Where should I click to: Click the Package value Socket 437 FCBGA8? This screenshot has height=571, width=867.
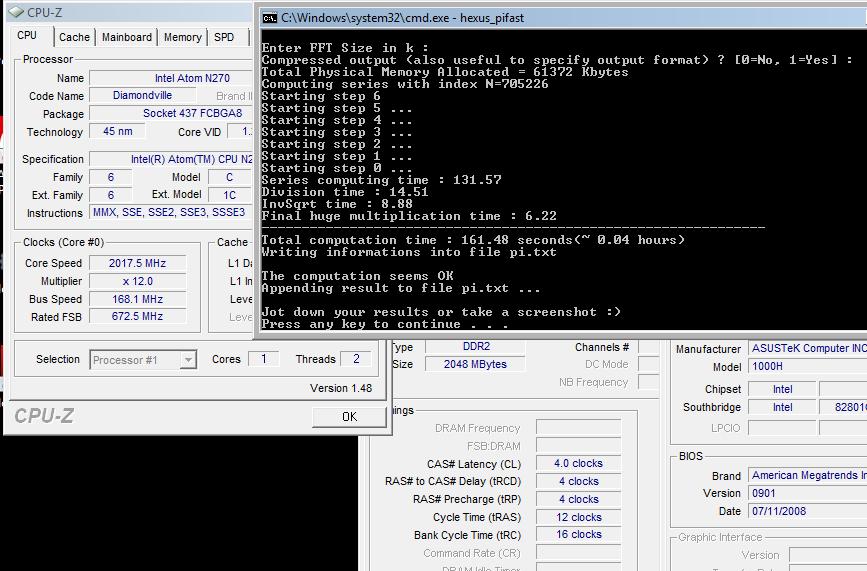click(171, 113)
